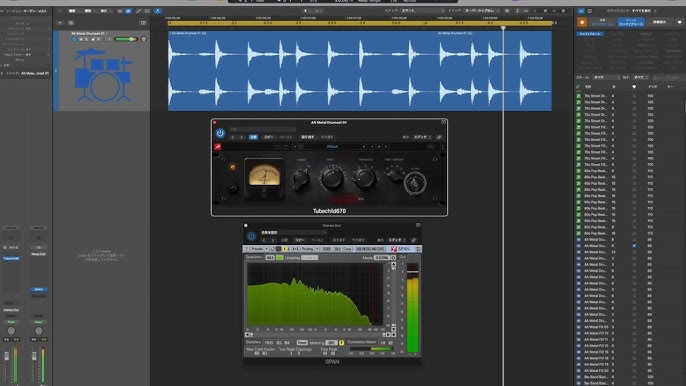Screen dimensions: 686x386
Task: Click the link icon in Tubechild670 header
Action: pos(439,137)
